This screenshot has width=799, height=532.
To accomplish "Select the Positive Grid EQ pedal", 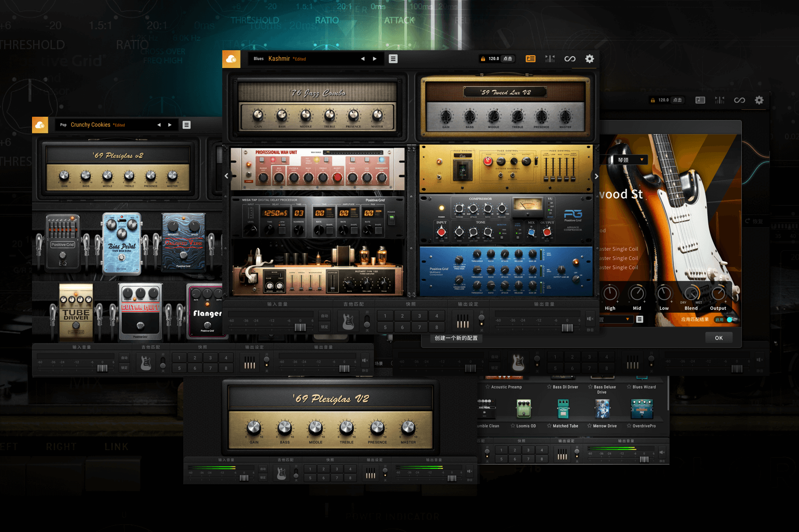I will (63, 242).
